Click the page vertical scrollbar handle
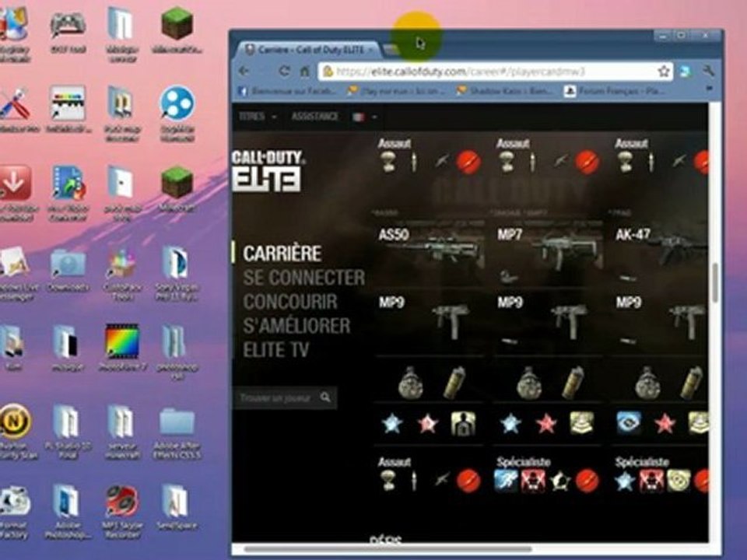The height and width of the screenshot is (560, 747). tap(714, 282)
